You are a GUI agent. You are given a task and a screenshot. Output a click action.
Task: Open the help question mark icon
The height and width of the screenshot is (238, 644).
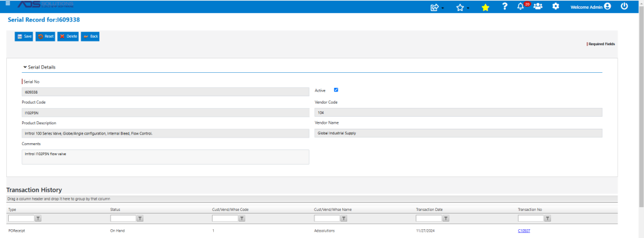point(505,6)
